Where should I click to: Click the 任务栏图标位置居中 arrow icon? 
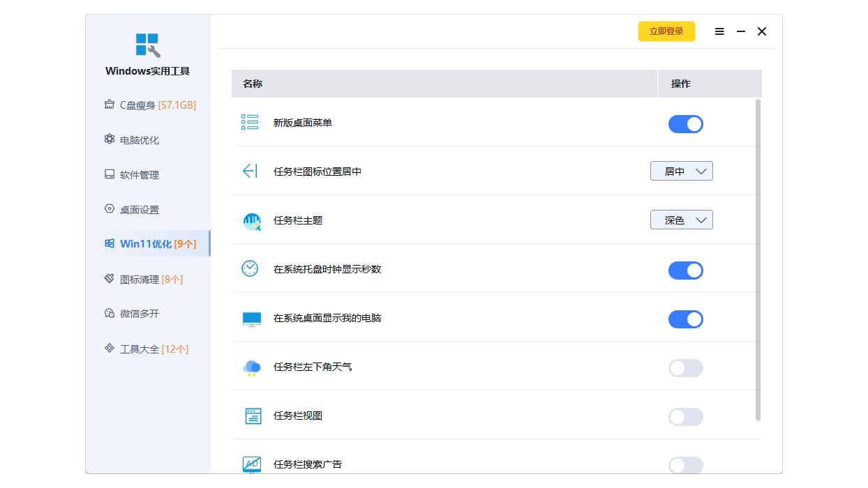tap(250, 171)
